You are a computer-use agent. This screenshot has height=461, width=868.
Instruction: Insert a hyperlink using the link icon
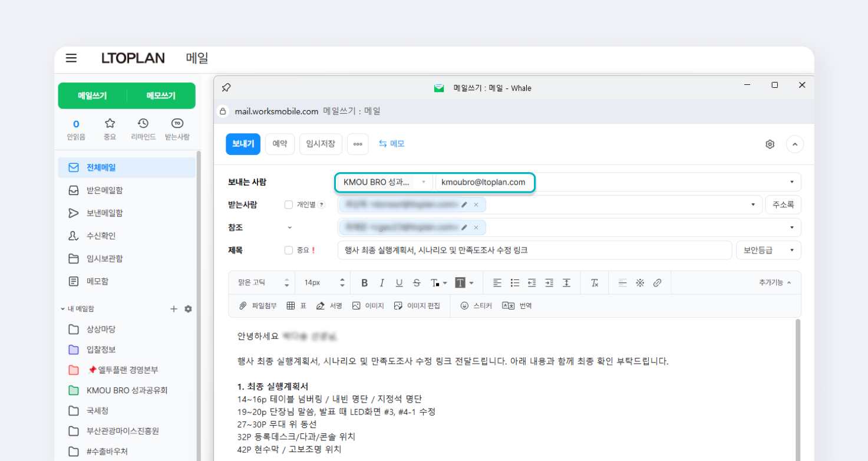click(657, 282)
